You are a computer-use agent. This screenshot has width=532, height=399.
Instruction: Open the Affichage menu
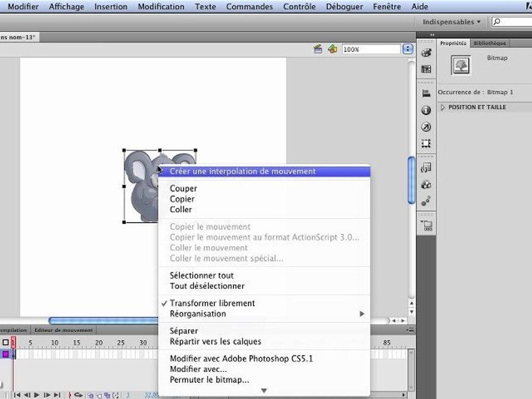66,7
